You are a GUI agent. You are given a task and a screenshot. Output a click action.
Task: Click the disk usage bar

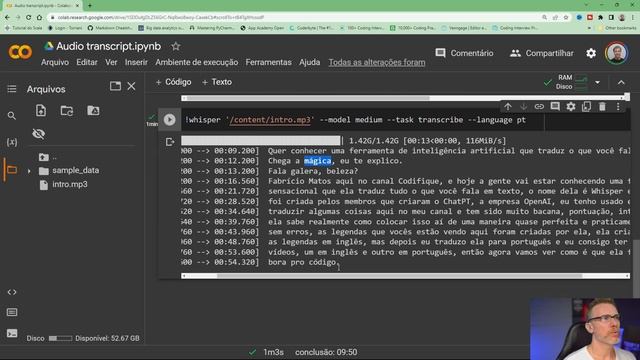click(x=60, y=338)
